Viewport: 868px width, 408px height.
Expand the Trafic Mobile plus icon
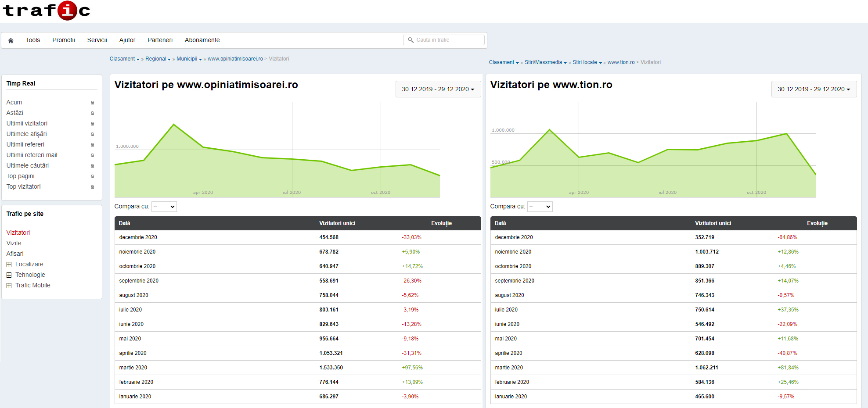click(x=9, y=286)
